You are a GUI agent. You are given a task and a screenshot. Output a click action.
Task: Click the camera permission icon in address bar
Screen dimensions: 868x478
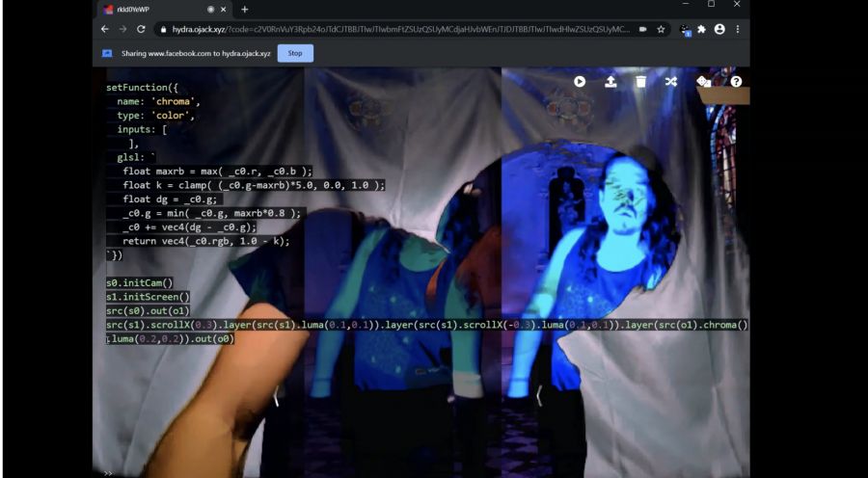pyautogui.click(x=642, y=29)
